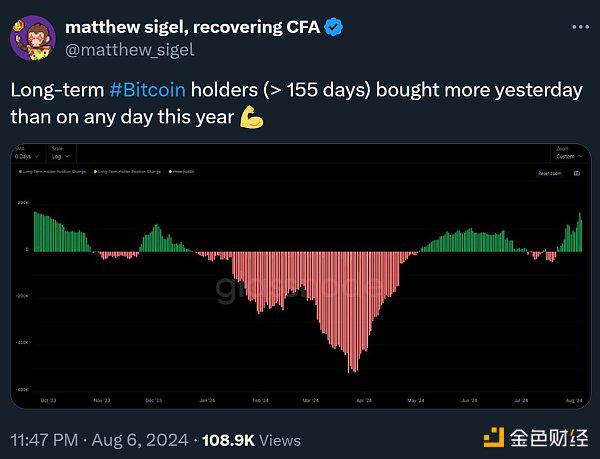Click the monkey profile avatar
This screenshot has width=600, height=459.
tap(32, 36)
